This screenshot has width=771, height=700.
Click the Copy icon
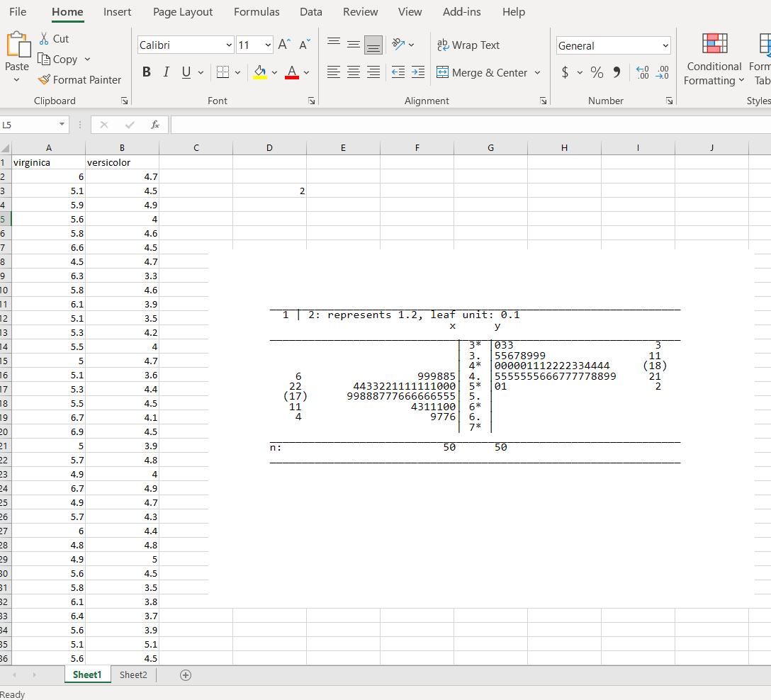pos(44,59)
